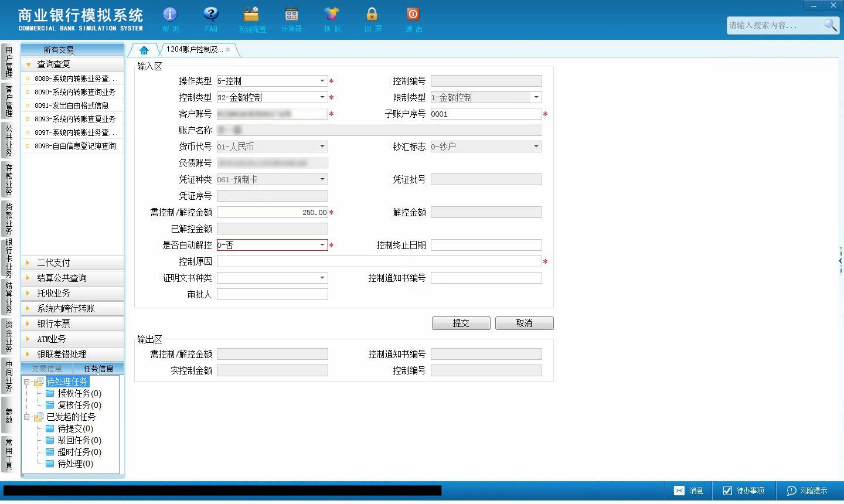Open transaction 8093-系统内转账查复业务
The height and width of the screenshot is (504, 844).
75,119
